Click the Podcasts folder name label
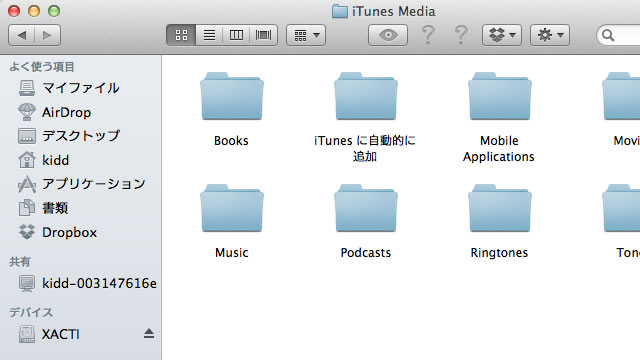The width and height of the screenshot is (640, 360). [366, 253]
